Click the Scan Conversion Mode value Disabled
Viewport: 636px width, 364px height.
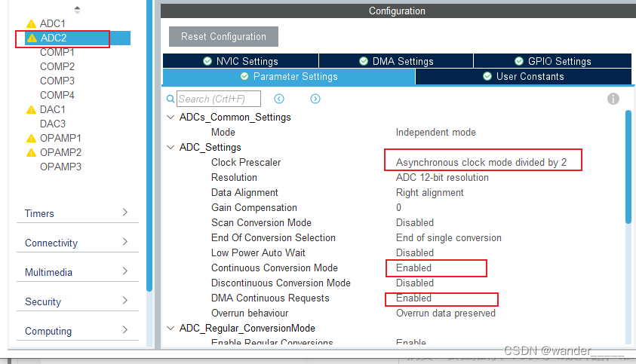[x=414, y=222]
